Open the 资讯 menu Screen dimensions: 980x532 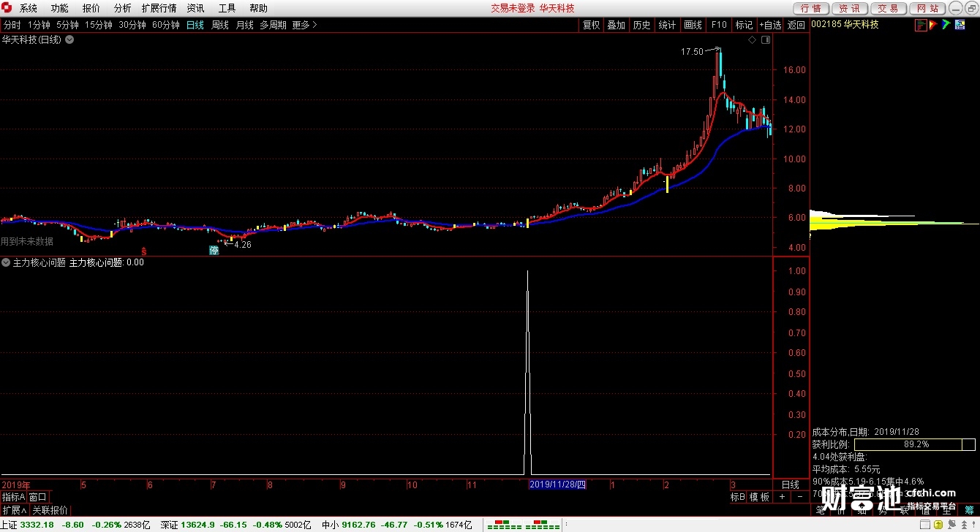pos(195,8)
